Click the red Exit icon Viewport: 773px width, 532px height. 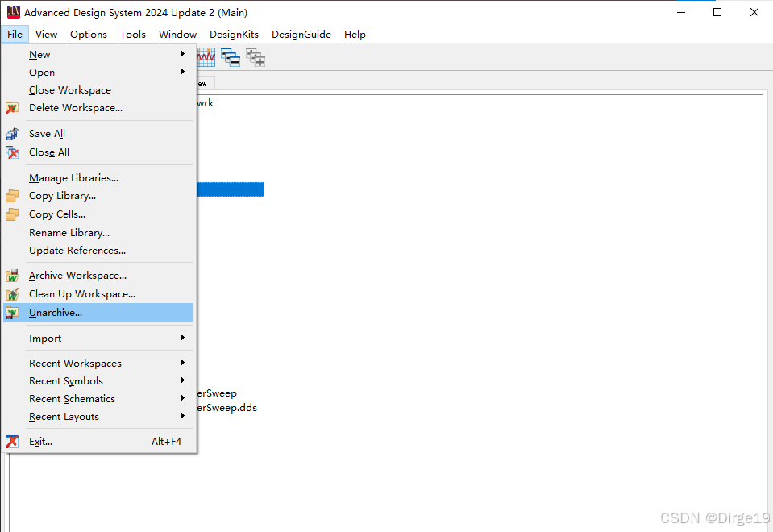(x=12, y=441)
